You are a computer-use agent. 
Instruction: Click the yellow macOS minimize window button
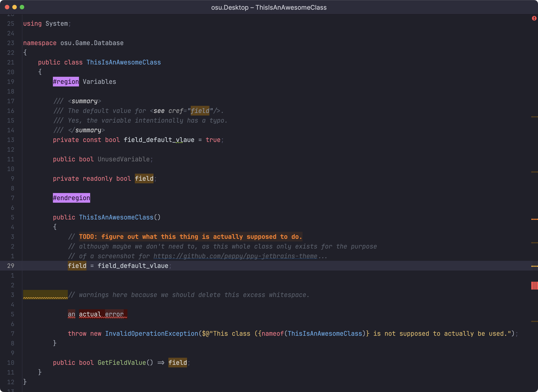click(x=15, y=7)
